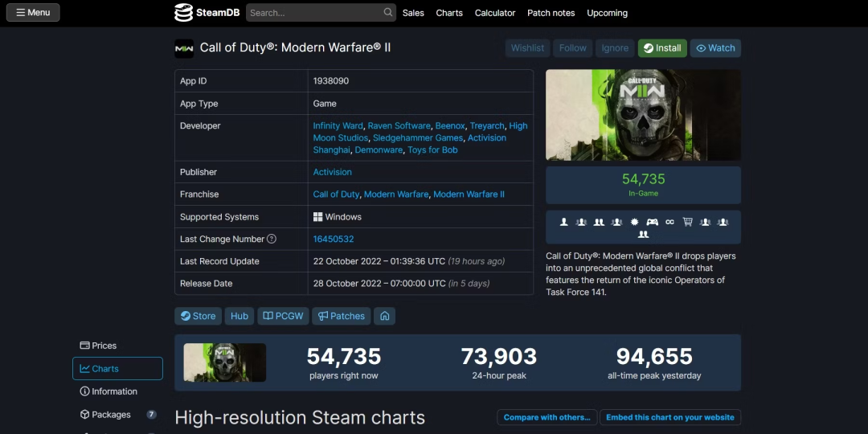
Task: Click the small MWII app icon beside title
Action: [x=184, y=48]
